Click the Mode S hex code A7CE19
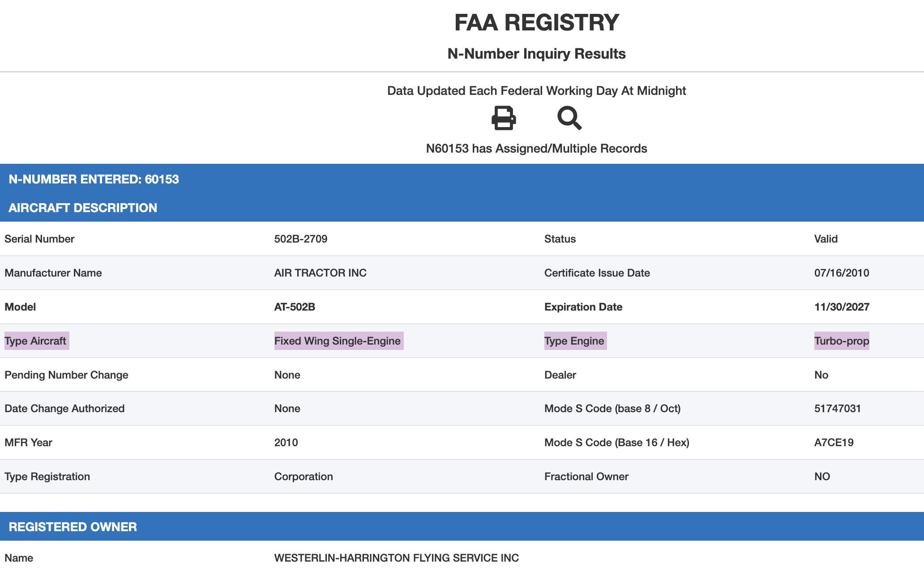This screenshot has width=924, height=571. (834, 443)
